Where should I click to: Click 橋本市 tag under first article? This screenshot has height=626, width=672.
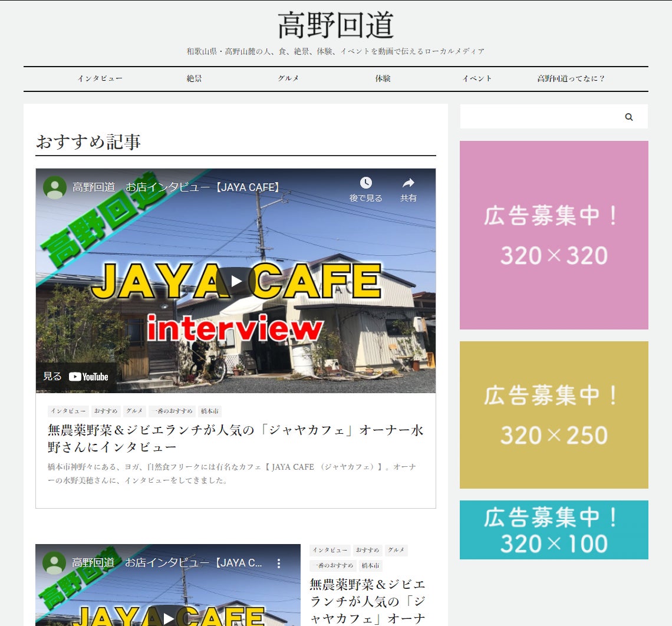[x=210, y=411]
